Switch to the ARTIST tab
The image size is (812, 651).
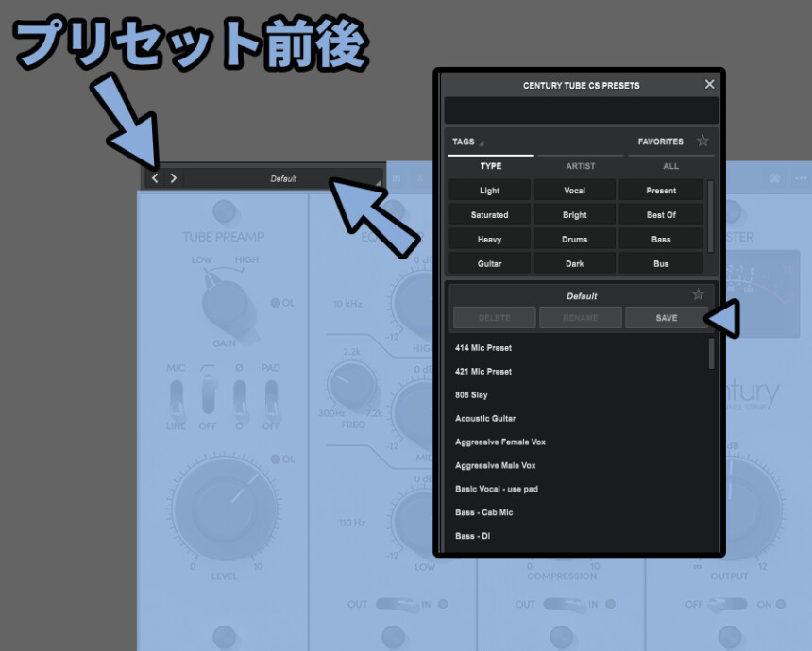581,166
